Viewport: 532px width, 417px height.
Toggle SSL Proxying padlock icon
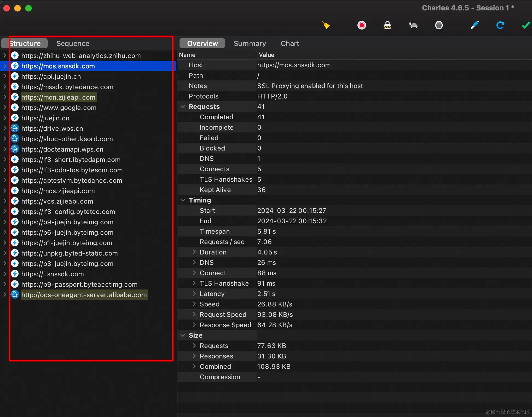pyautogui.click(x=387, y=25)
